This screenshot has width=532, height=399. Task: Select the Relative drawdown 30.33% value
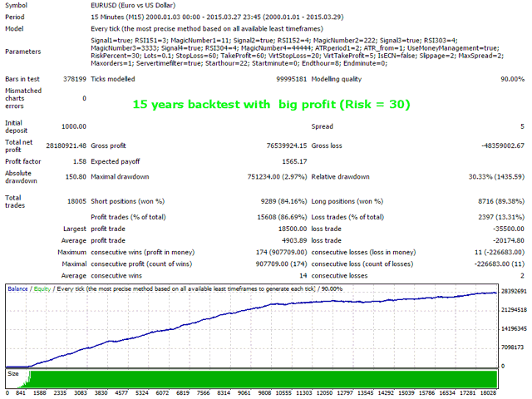coord(484,175)
